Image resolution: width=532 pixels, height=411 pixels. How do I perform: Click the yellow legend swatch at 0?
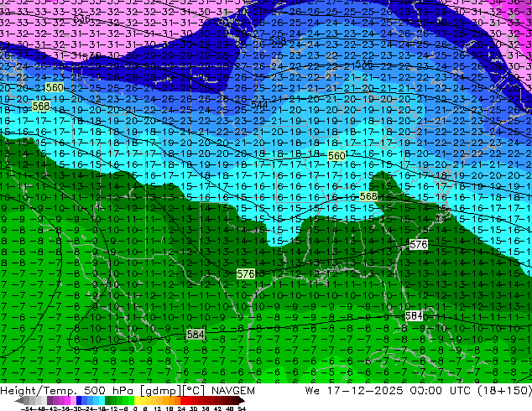[x=137, y=400]
